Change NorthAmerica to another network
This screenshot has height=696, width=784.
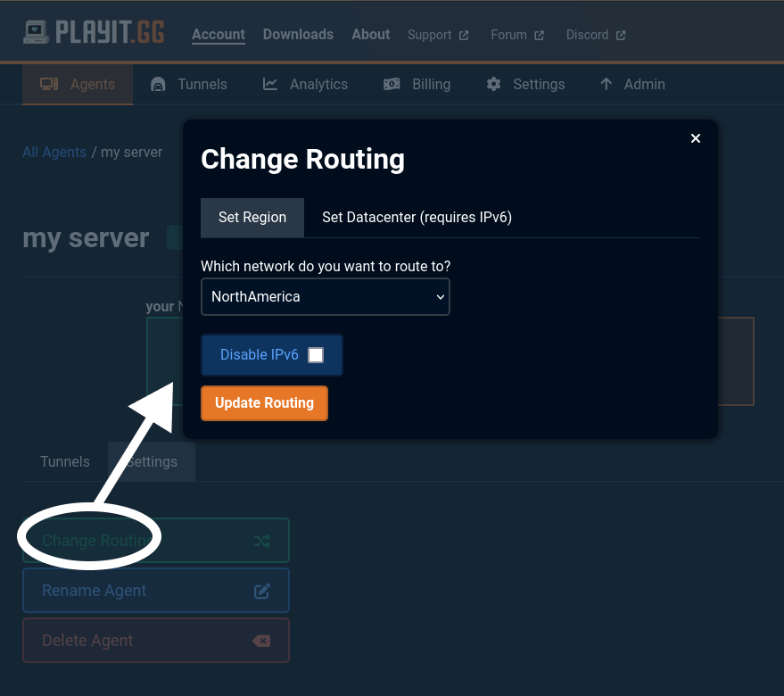(x=325, y=296)
